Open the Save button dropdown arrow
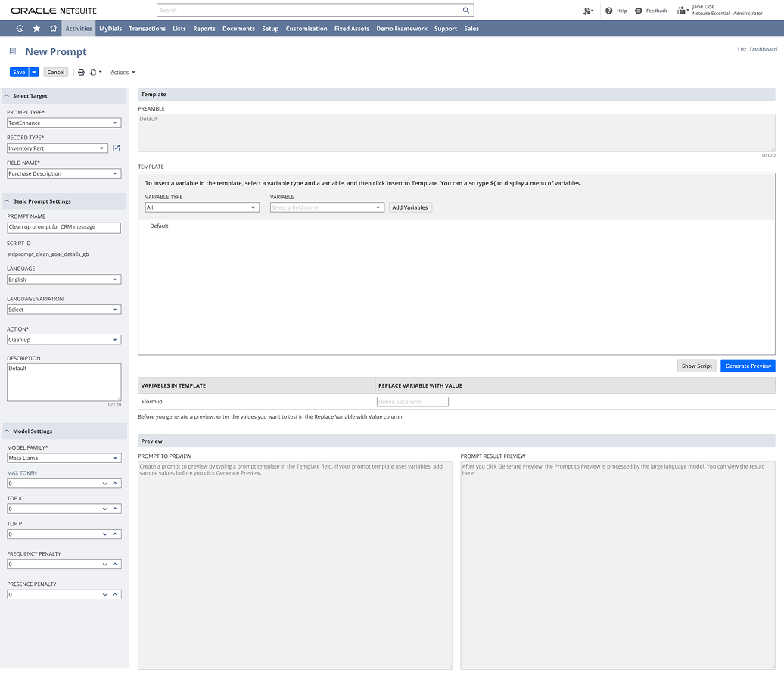 [34, 72]
